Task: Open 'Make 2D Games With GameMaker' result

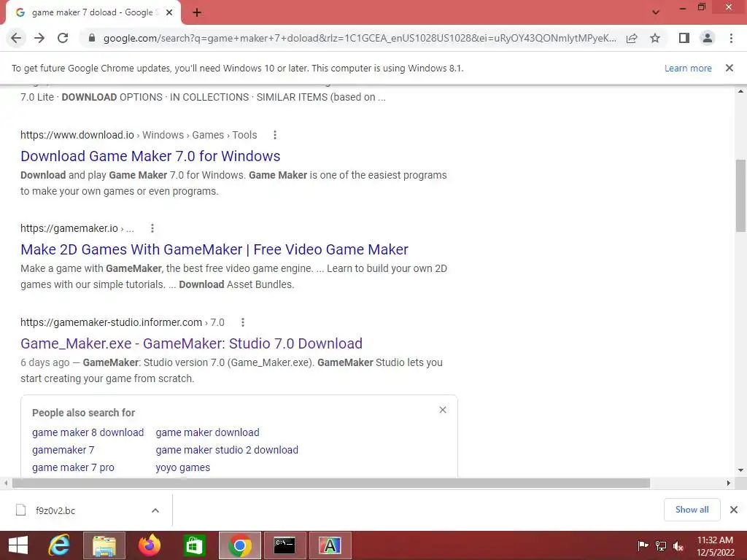Action: tap(214, 249)
